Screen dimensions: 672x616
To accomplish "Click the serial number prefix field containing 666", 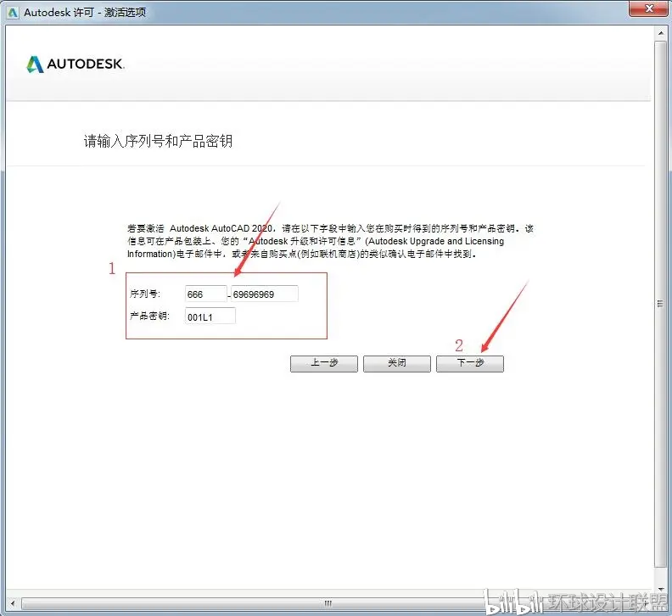I will (x=205, y=294).
